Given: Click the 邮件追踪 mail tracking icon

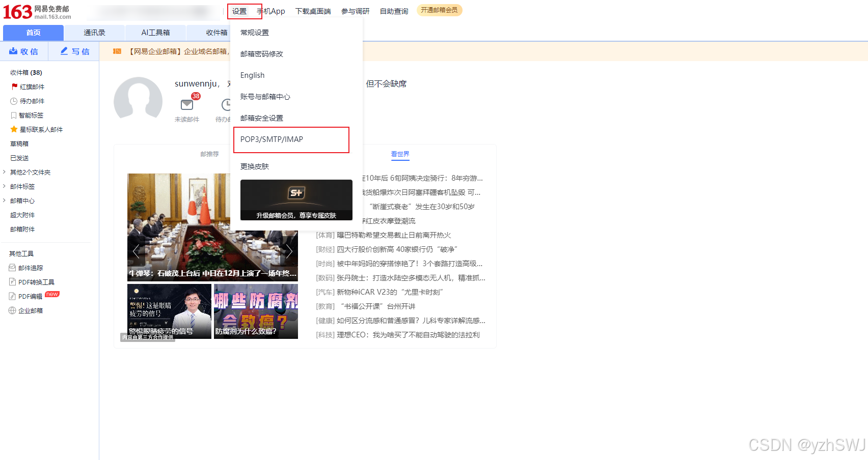Looking at the screenshot, I should [x=12, y=267].
